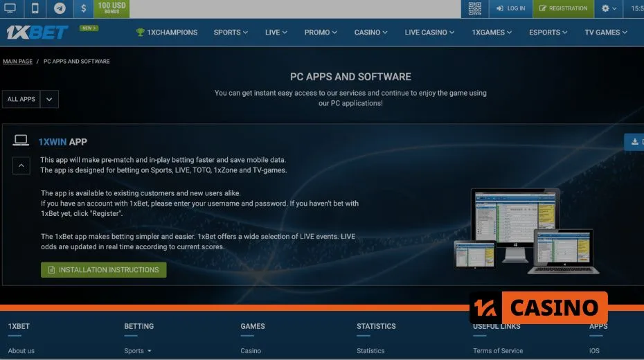
Task: Click the 1XWIN APP title
Action: click(62, 142)
